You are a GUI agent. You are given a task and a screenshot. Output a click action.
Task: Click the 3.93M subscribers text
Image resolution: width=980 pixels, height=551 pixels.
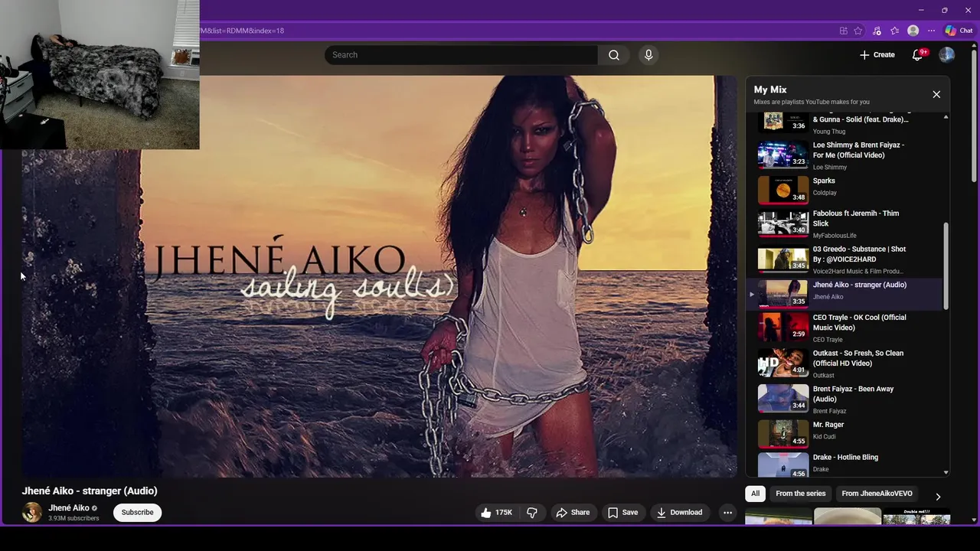click(x=73, y=519)
